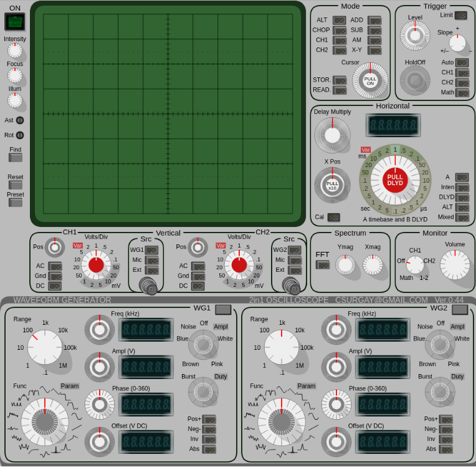Click the Trigger Level knob
Image resolution: width=476 pixels, height=467 pixels.
pos(415,36)
